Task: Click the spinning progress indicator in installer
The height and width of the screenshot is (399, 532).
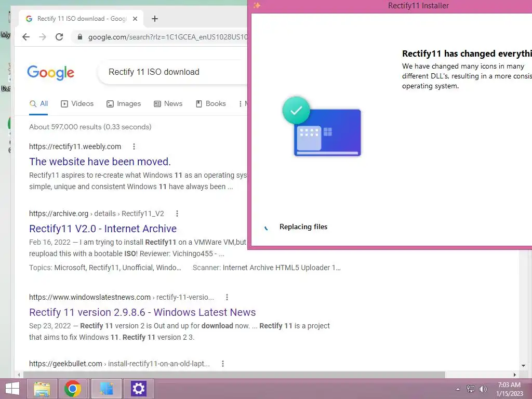Action: 267,228
